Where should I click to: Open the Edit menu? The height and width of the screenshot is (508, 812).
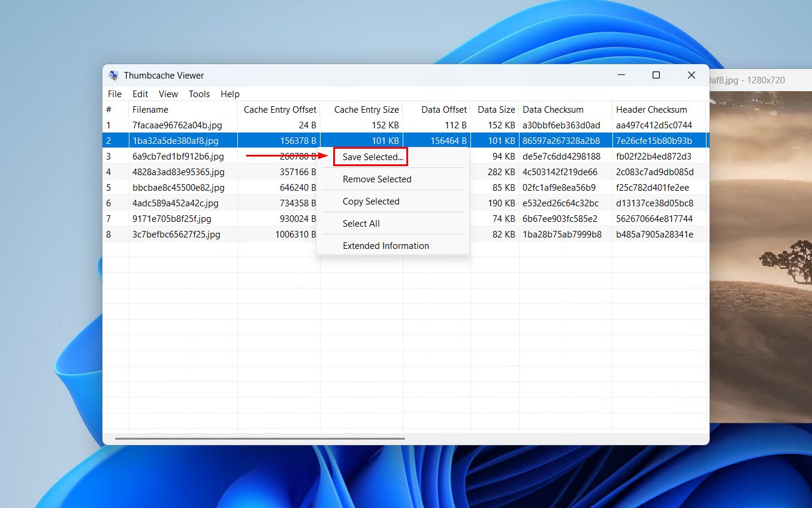[140, 94]
